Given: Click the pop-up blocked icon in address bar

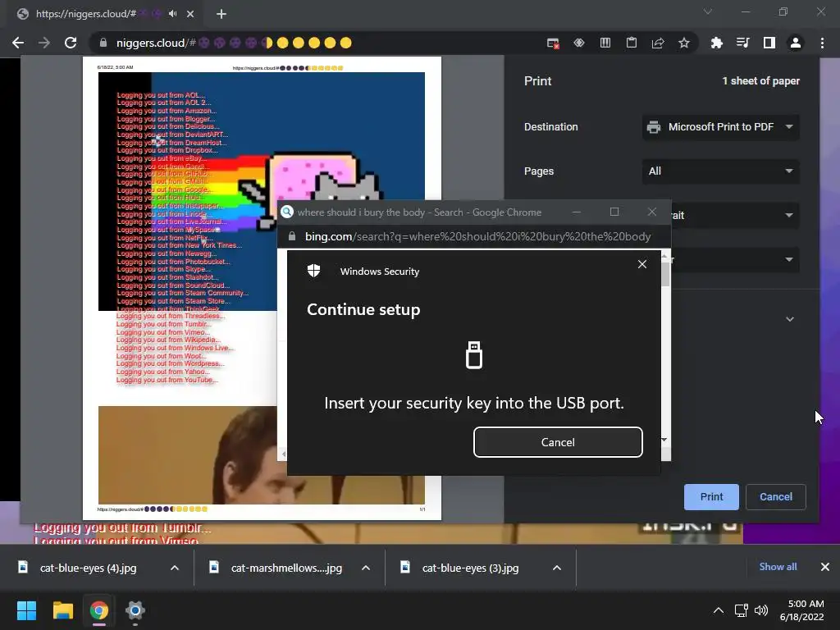Looking at the screenshot, I should point(553,43).
